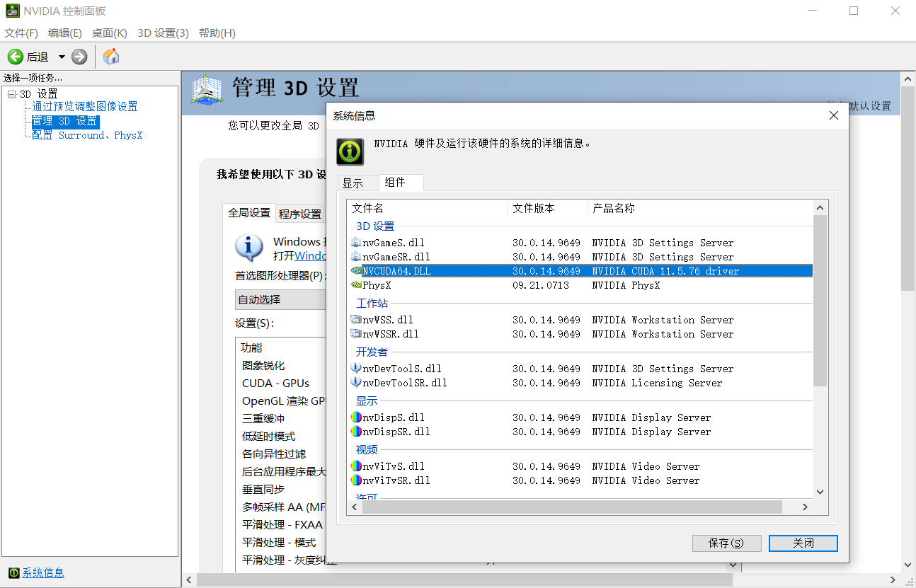This screenshot has height=588, width=916.
Task: Select 配置 Surround、PhysX in the task tree
Action: (x=88, y=135)
